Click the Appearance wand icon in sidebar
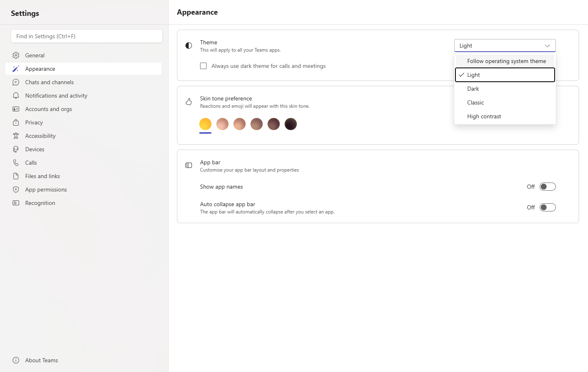This screenshot has width=588, height=372. pyautogui.click(x=16, y=69)
